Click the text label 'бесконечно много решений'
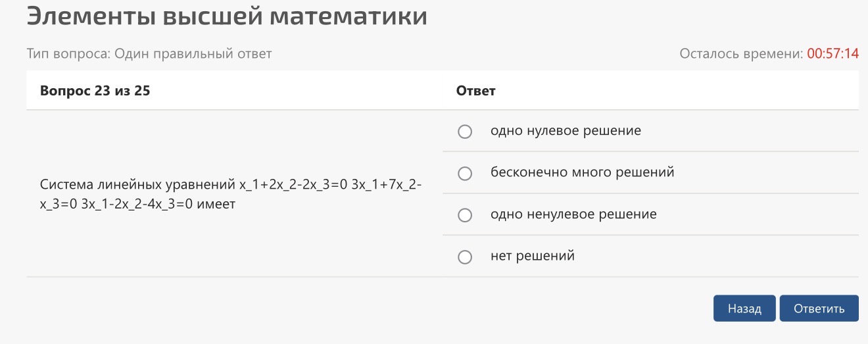Viewport: 868px width, 344px height. (583, 172)
